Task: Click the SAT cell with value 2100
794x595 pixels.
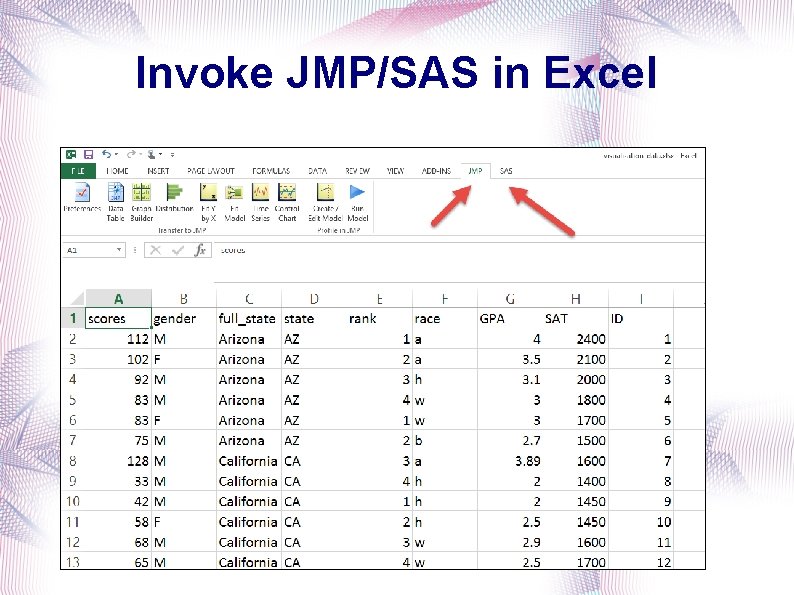Action: pos(575,359)
